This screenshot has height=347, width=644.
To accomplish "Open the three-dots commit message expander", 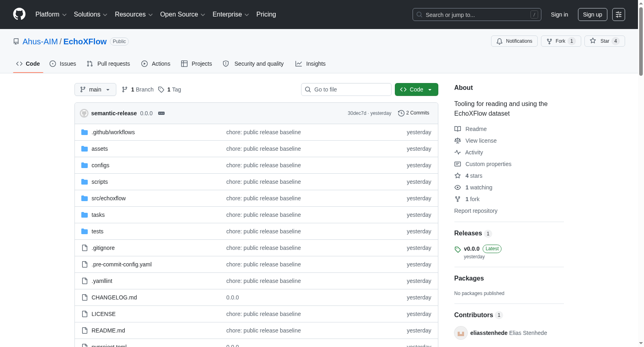I will tap(161, 113).
